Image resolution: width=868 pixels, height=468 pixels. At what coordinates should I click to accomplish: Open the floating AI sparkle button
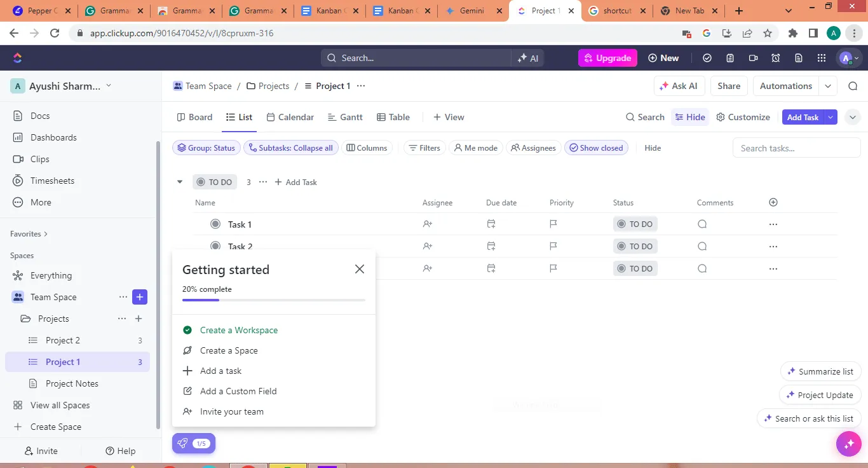point(849,444)
